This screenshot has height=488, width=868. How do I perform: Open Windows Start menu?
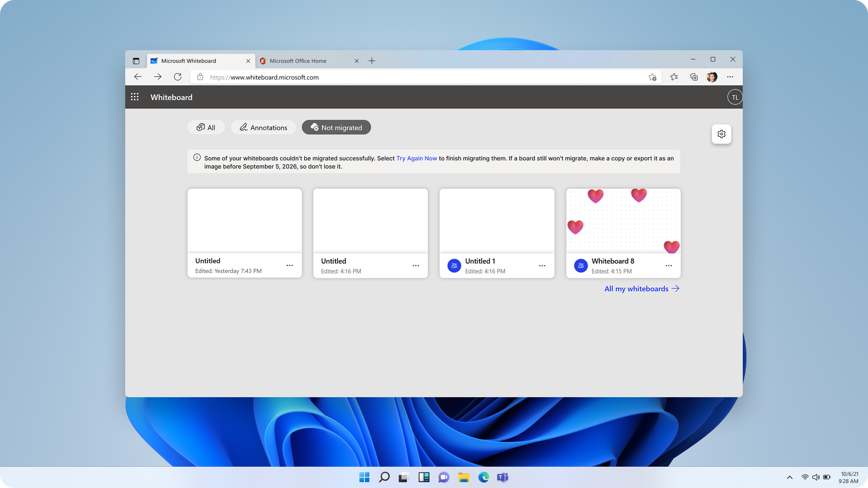point(364,477)
